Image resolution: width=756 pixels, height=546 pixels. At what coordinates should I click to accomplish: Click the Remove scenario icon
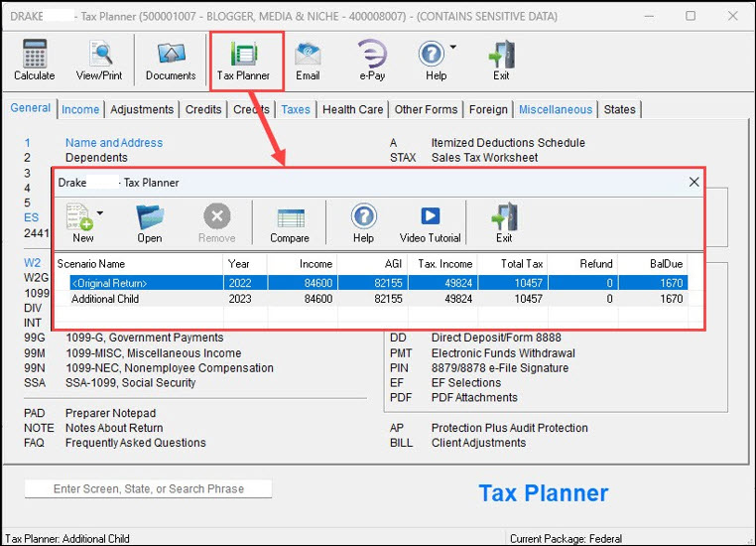pos(217,216)
